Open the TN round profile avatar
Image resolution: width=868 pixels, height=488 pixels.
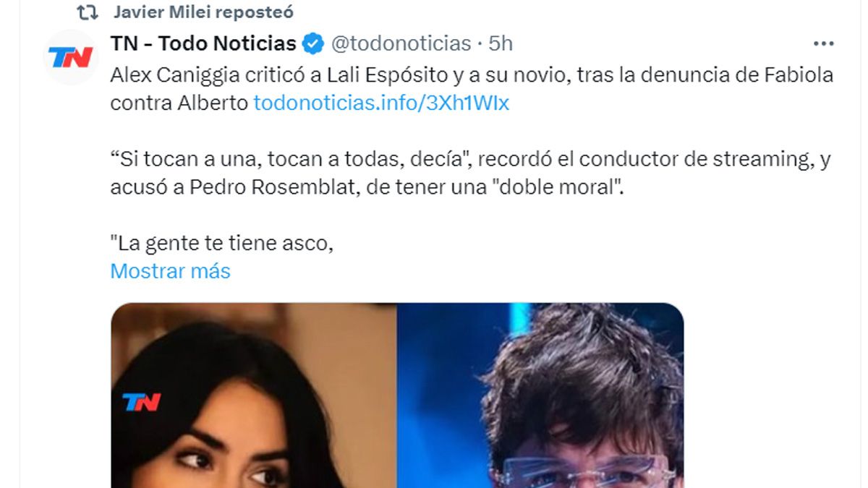point(71,57)
